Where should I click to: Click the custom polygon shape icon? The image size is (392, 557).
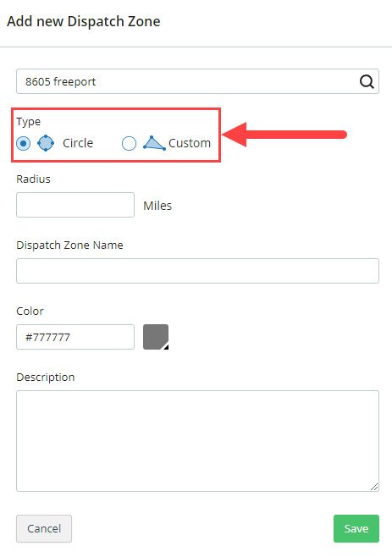click(x=154, y=143)
